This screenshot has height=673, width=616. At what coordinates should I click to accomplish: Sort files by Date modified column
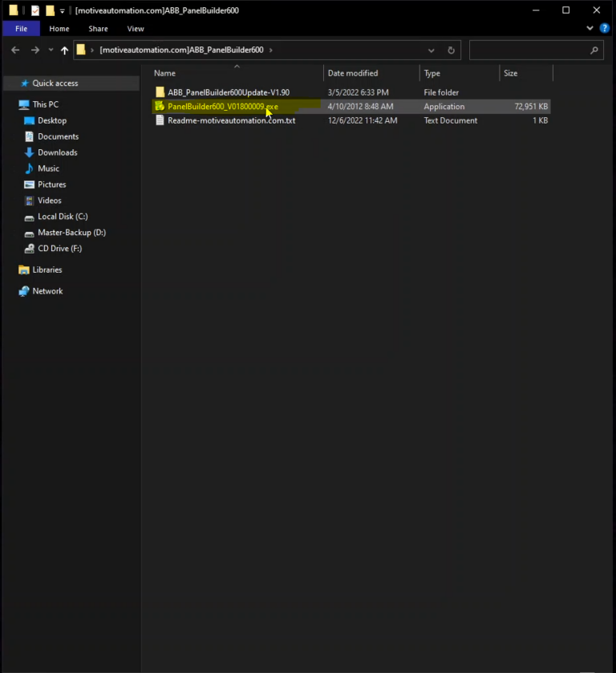pos(352,73)
